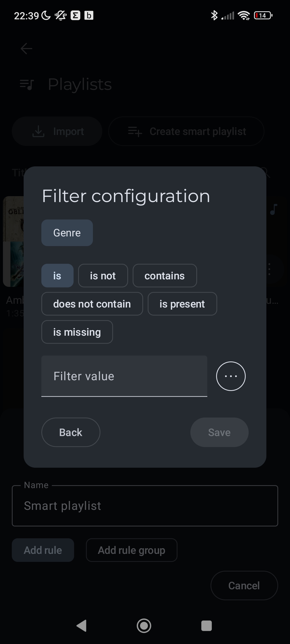Save the filter configuration
Screen dimensions: 290x644
[x=219, y=432]
